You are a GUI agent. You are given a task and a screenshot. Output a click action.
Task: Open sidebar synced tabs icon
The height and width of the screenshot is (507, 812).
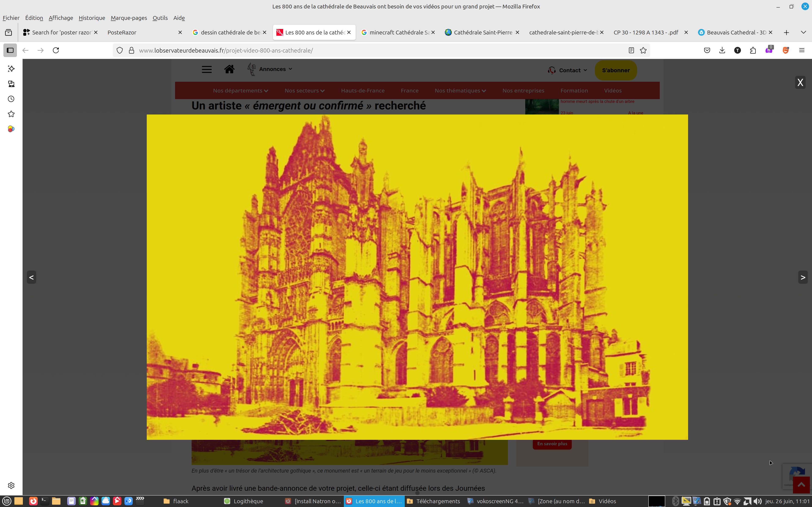click(x=11, y=84)
